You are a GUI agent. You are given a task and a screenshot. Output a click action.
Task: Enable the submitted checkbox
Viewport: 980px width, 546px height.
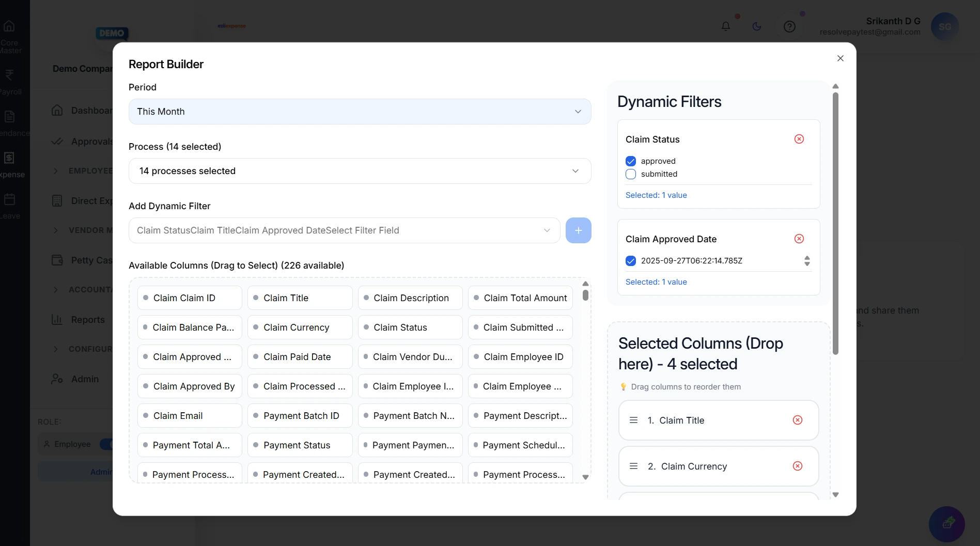pyautogui.click(x=630, y=174)
